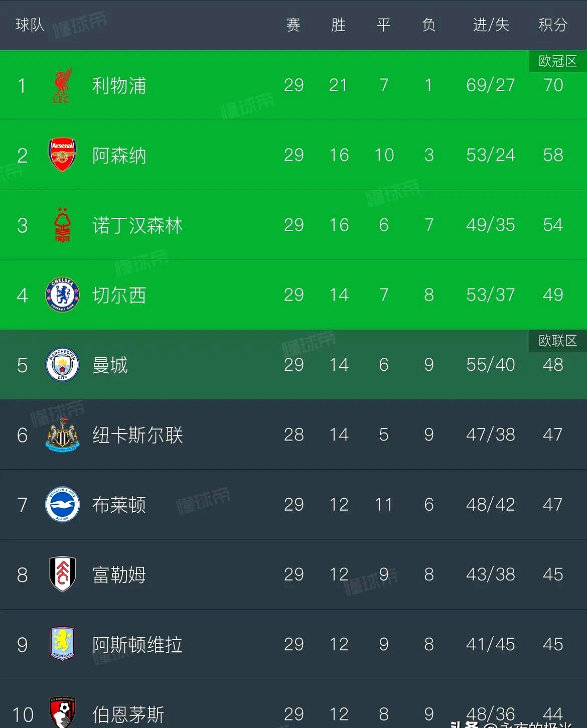Image resolution: width=587 pixels, height=728 pixels.
Task: Click the Bournemouth club crest
Action: coord(62,712)
